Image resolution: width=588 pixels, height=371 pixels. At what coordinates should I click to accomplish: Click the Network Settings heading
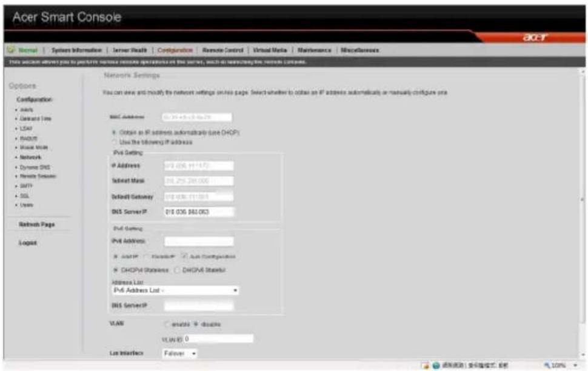pyautogui.click(x=132, y=75)
